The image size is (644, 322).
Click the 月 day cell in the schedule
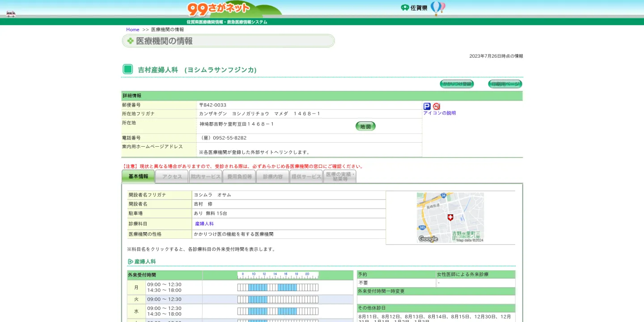(x=136, y=288)
